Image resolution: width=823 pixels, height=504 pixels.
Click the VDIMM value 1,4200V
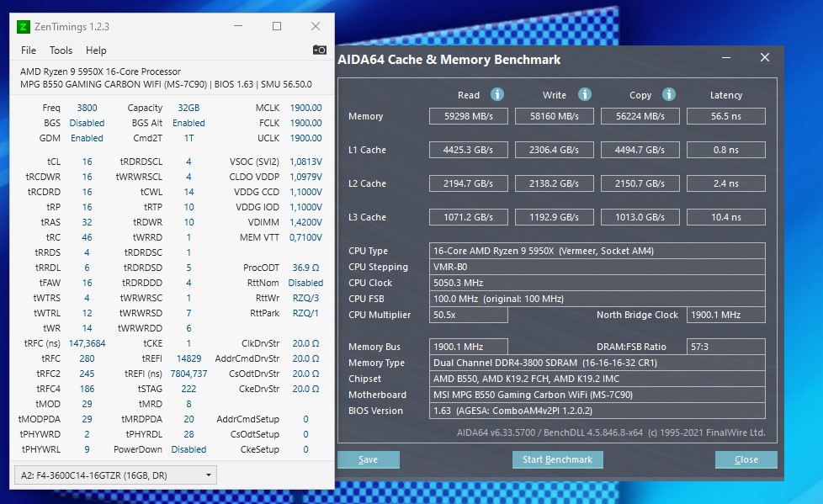[306, 222]
